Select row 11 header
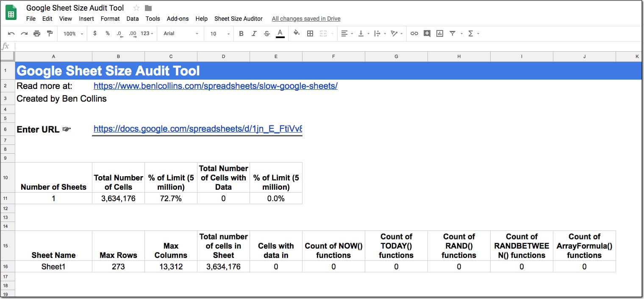This screenshot has width=644, height=299. tap(7, 198)
